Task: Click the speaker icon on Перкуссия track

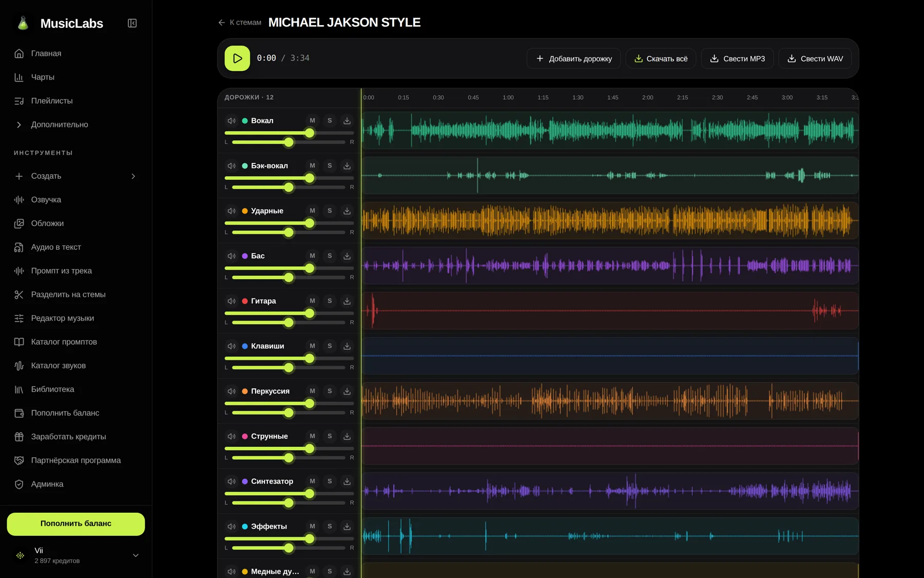Action: 232,391
